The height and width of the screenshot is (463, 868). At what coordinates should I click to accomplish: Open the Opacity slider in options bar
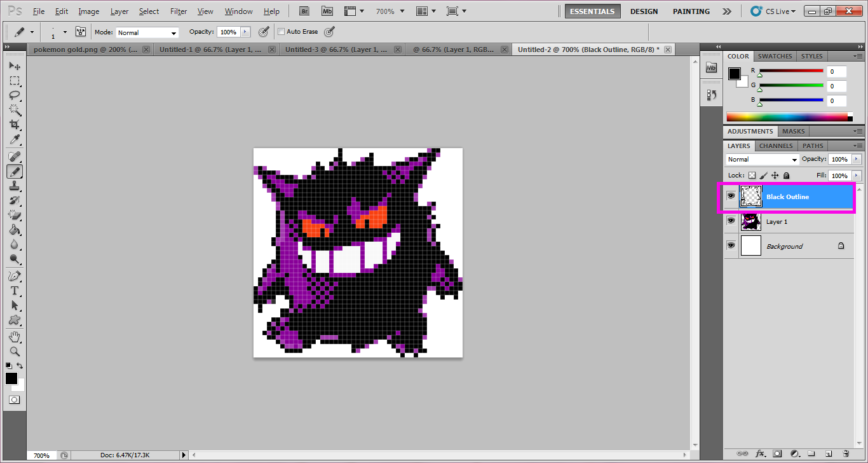click(x=246, y=32)
